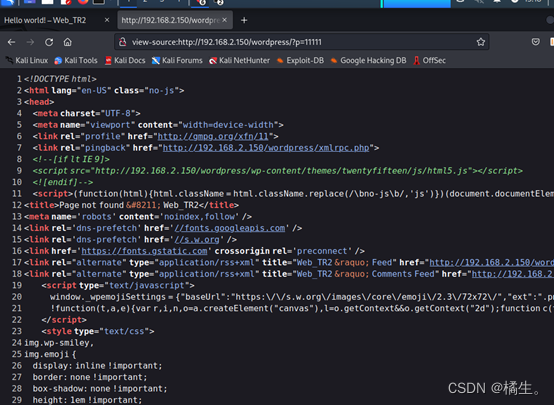Click the !function(t,a,e) line

pos(302,308)
